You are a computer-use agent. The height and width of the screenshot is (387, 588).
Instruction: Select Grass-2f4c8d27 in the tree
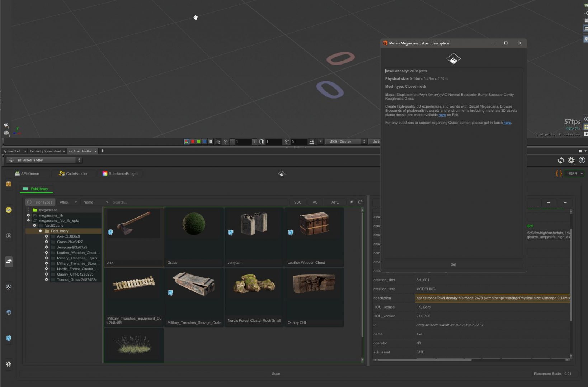pyautogui.click(x=70, y=242)
